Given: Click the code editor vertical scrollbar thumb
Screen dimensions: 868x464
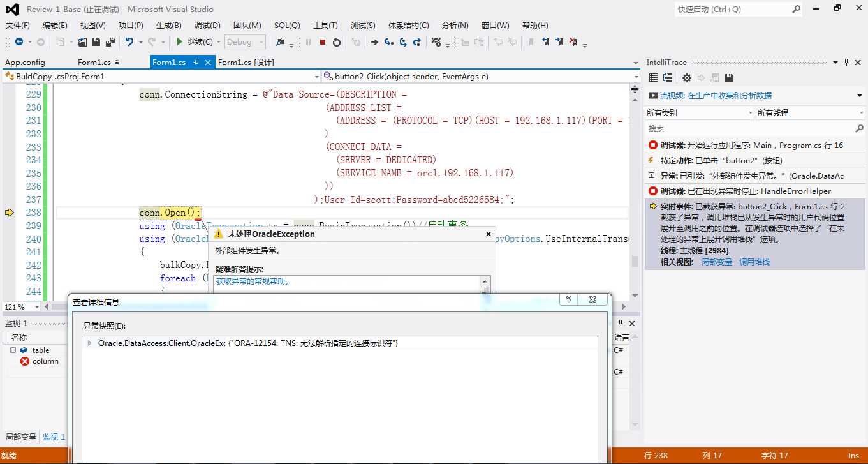Looking at the screenshot, I should click(635, 261).
